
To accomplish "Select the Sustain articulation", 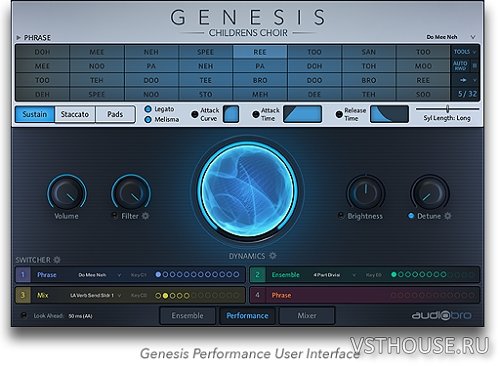I will [35, 114].
